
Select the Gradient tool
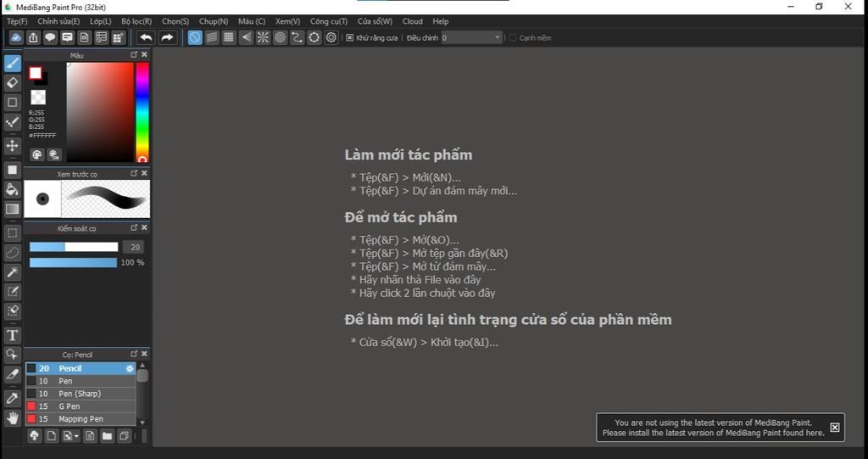(12, 209)
